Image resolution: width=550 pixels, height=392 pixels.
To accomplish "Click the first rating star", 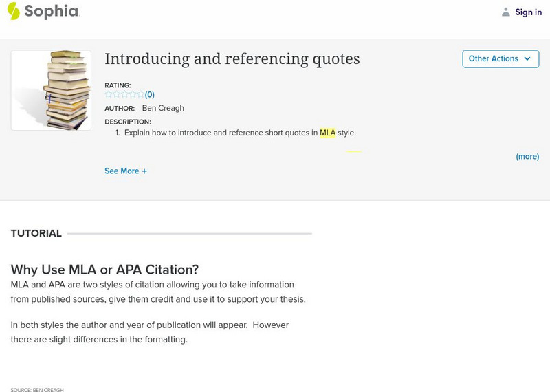I will pos(109,94).
